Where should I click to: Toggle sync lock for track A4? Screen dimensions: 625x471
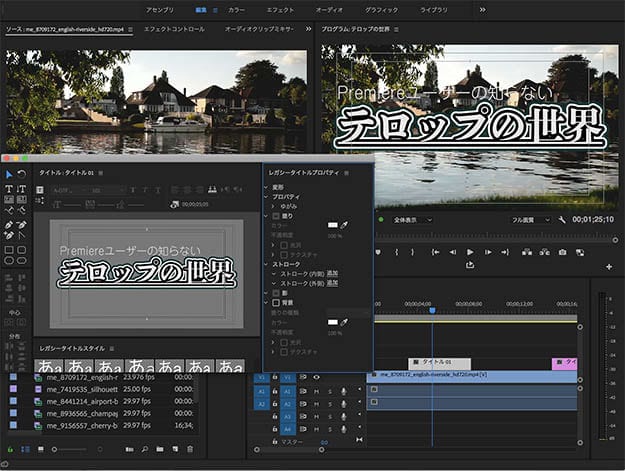303,429
